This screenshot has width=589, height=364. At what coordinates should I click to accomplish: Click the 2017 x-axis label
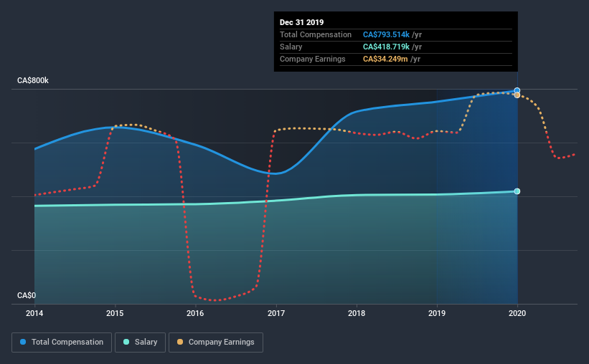pyautogui.click(x=276, y=313)
